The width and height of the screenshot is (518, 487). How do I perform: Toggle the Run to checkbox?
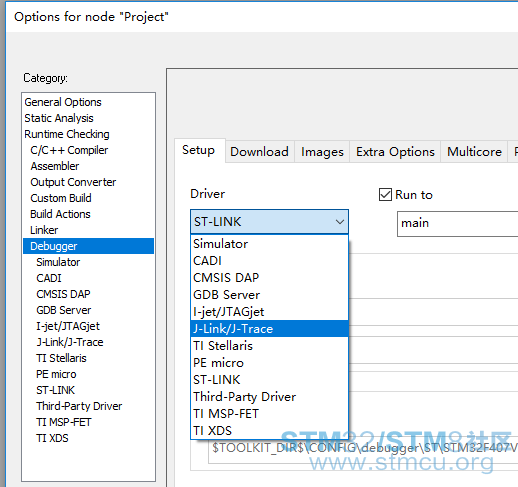pyautogui.click(x=385, y=195)
